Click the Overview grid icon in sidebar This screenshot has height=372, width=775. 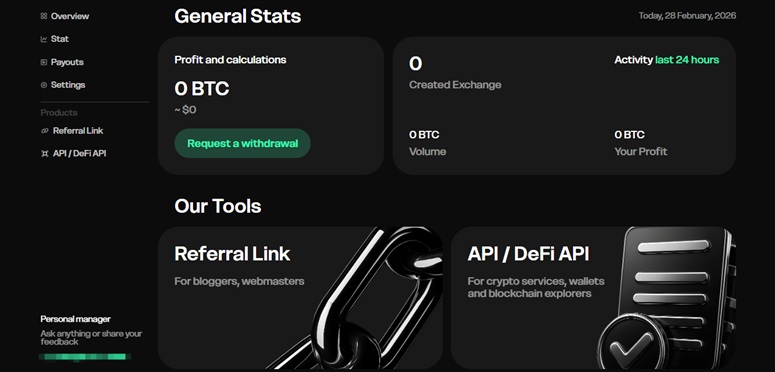pos(43,16)
